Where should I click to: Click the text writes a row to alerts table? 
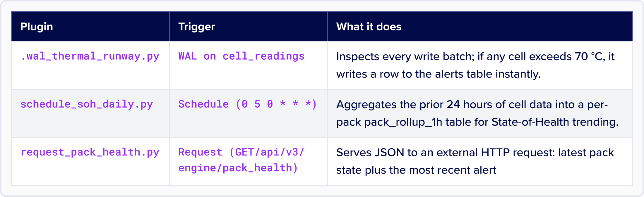point(438,74)
